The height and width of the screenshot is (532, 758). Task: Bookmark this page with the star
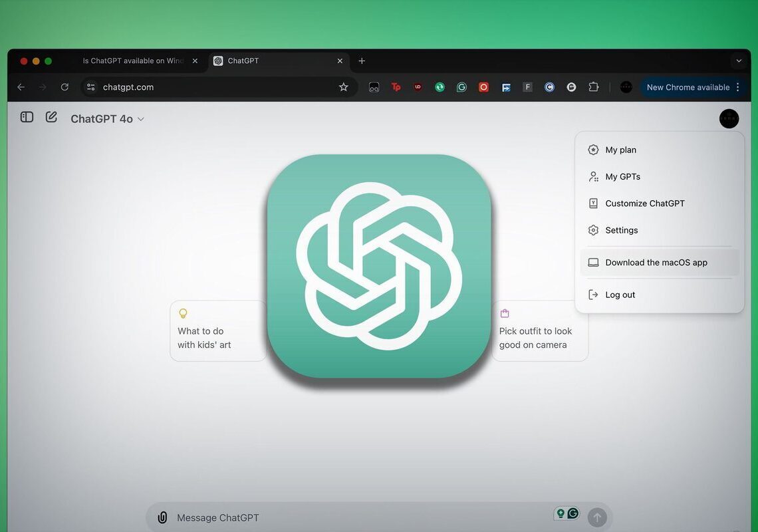[343, 87]
